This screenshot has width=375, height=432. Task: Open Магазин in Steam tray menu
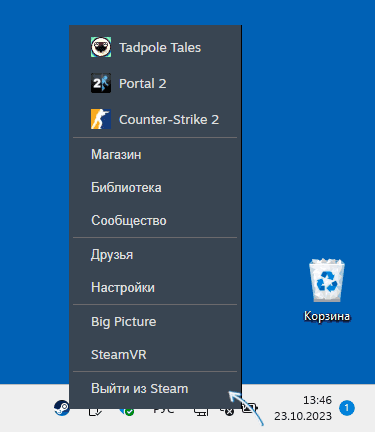click(155, 154)
